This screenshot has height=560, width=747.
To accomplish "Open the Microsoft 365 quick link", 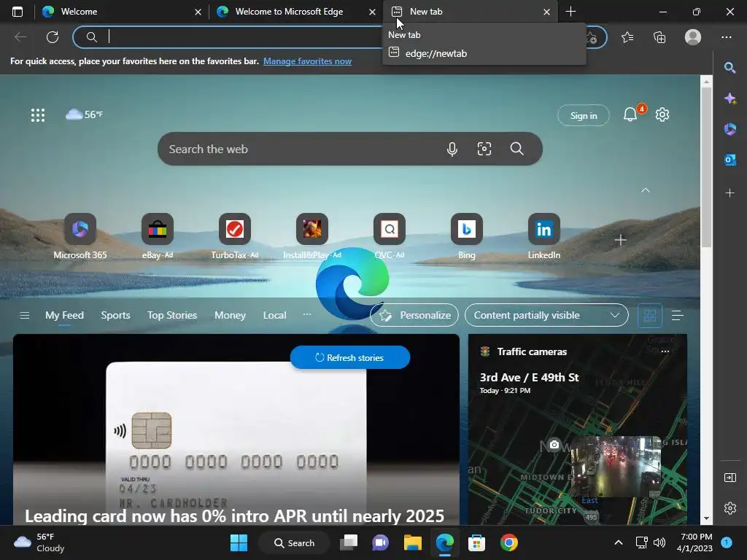I will (80, 237).
